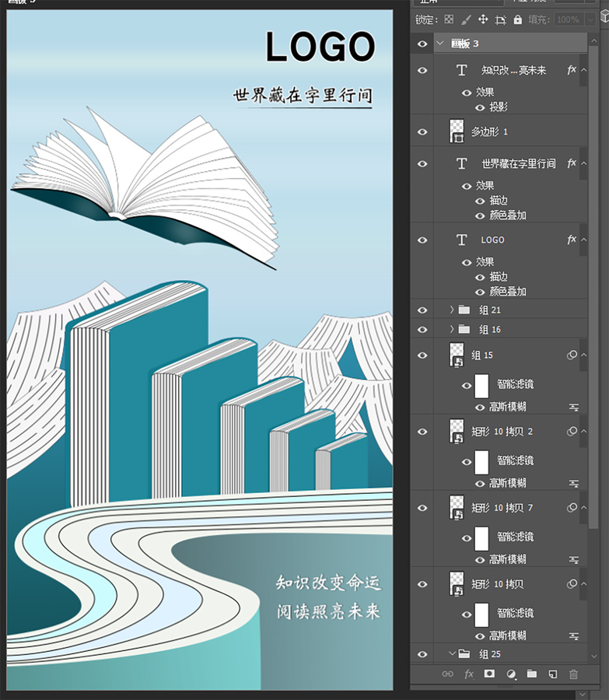Expand the 组 16 group
609x700 pixels.
coord(452,329)
